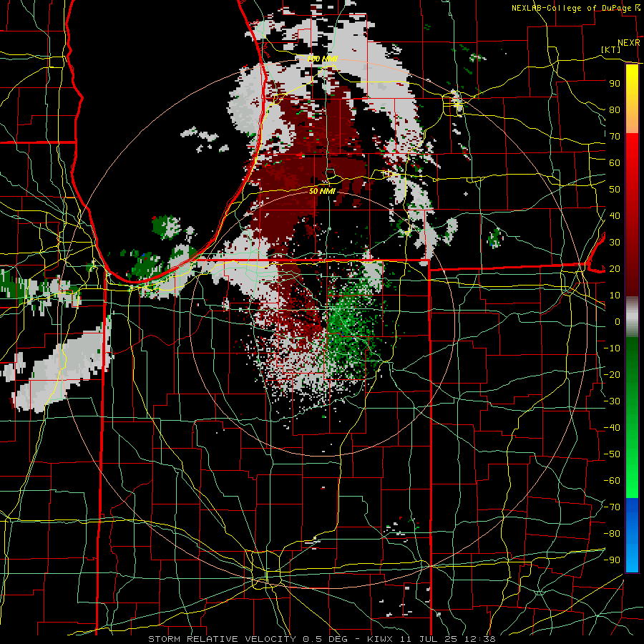Click STORM RELATIVE VELOCITY in the caption

[x=222, y=639]
